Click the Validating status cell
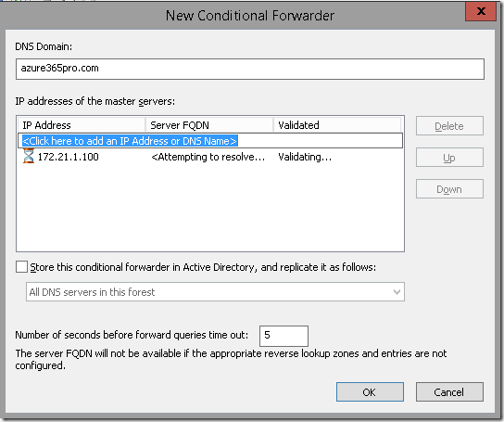This screenshot has width=504, height=422. [305, 157]
